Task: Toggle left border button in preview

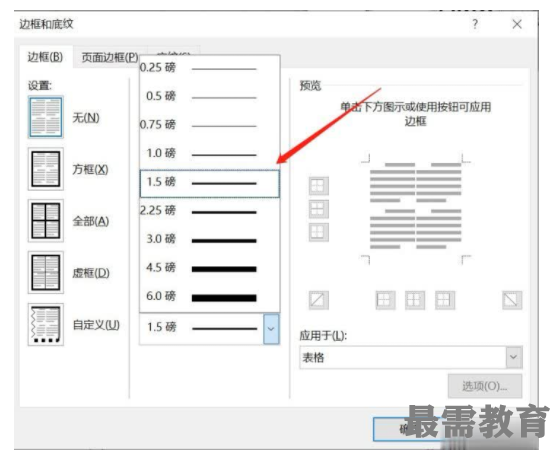Action: click(385, 300)
